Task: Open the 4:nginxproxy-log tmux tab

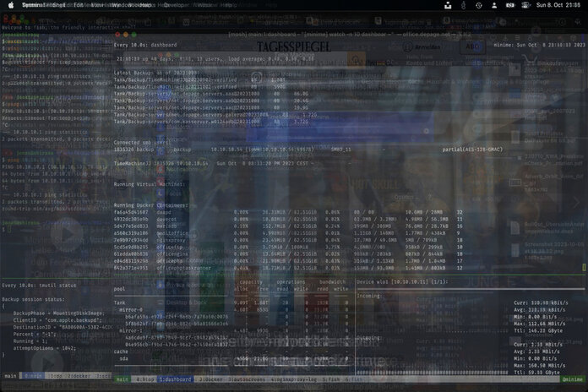Action: pos(294,379)
